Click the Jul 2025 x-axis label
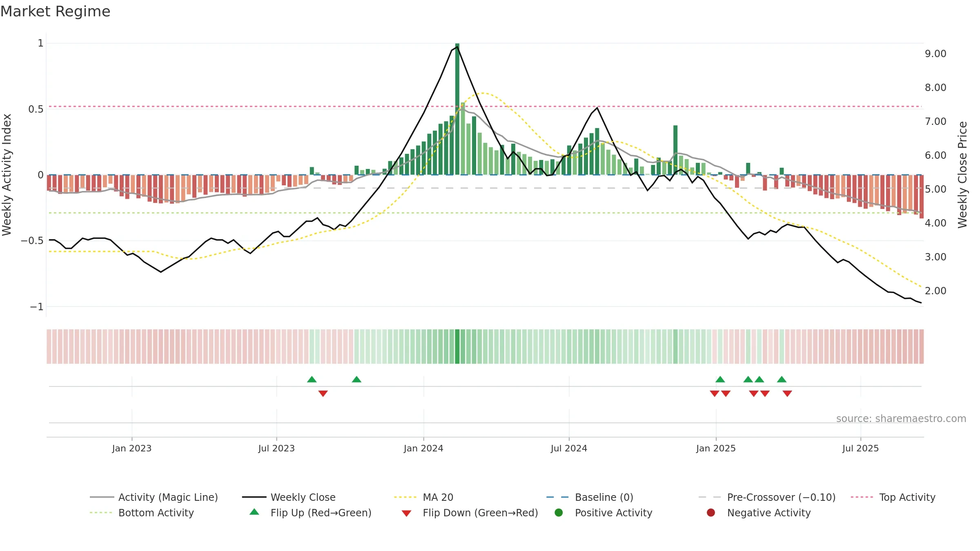 [860, 448]
